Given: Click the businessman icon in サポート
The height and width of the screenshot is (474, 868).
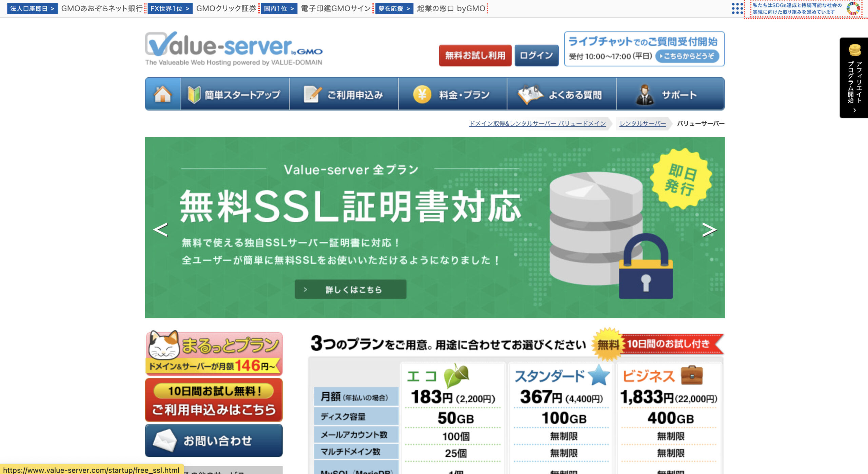Looking at the screenshot, I should pyautogui.click(x=645, y=95).
